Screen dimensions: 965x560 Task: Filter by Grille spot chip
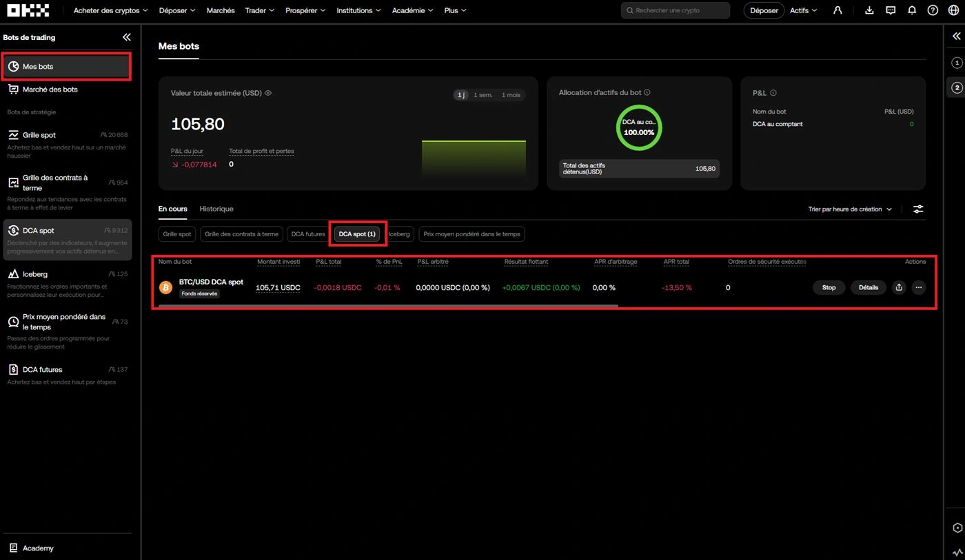click(177, 234)
